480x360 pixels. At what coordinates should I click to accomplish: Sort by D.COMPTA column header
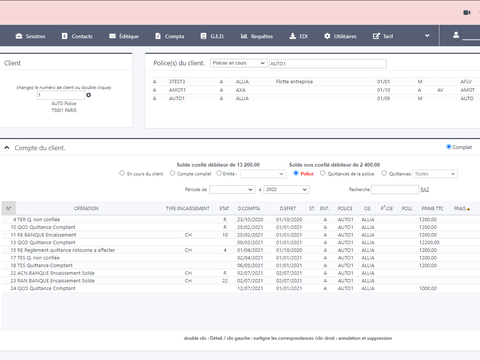click(x=249, y=208)
